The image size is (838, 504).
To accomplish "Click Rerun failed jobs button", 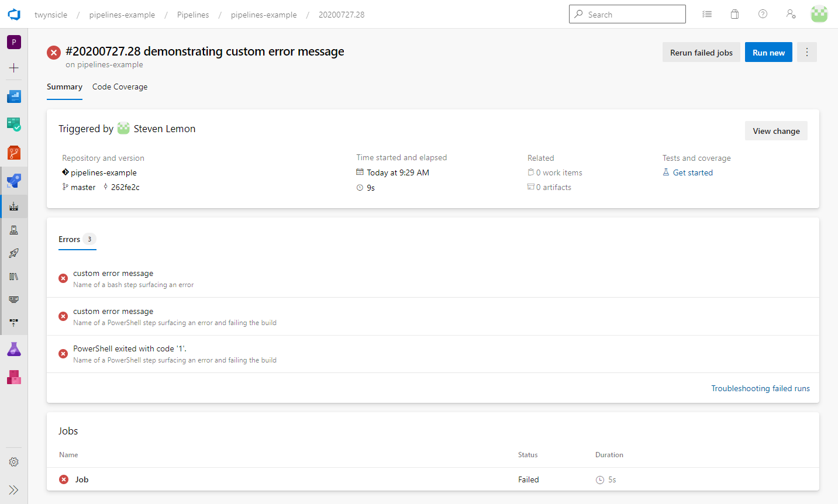I will (701, 52).
